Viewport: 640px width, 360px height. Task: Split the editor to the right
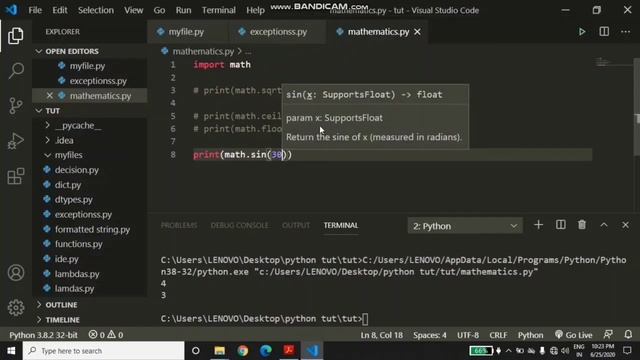[604, 32]
